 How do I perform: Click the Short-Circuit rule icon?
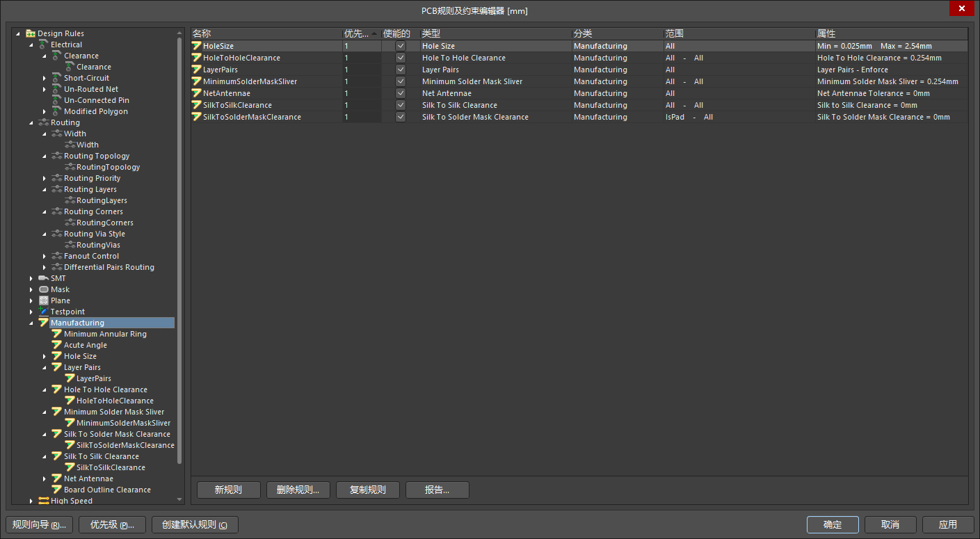[57, 78]
